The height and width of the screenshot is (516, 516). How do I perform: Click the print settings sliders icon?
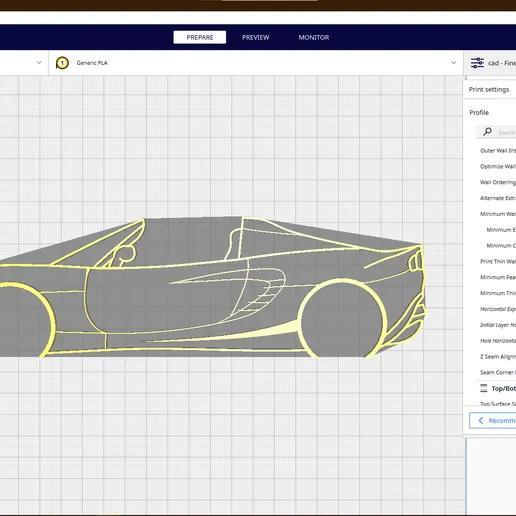click(x=477, y=63)
